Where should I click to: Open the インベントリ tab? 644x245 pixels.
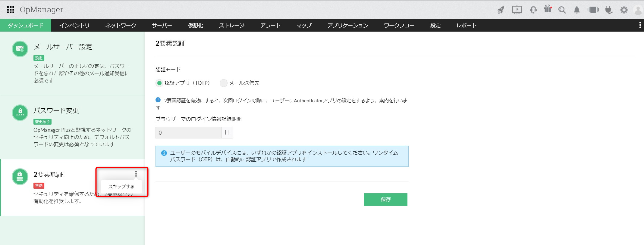click(74, 25)
